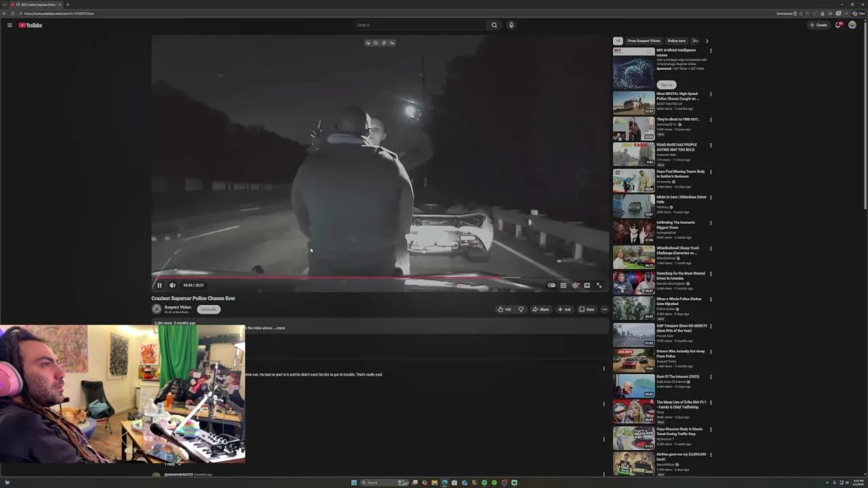Open the Suspect Vision channel avatar

click(157, 309)
